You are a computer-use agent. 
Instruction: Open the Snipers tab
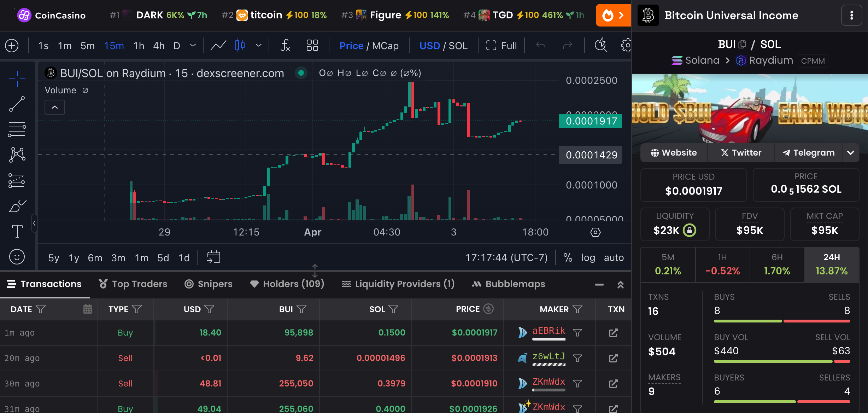click(x=209, y=284)
